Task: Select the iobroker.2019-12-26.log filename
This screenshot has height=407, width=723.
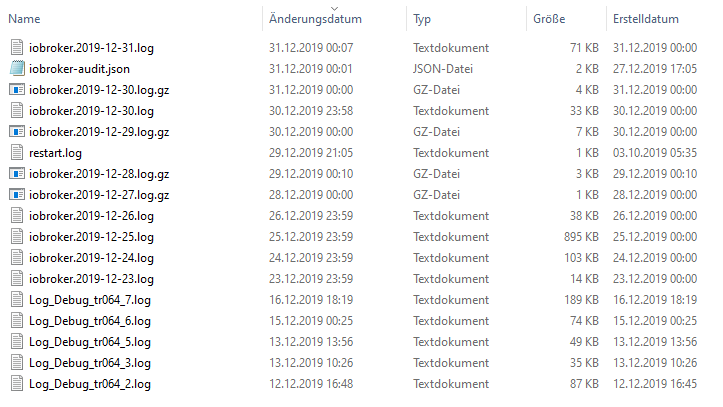Action: (x=91, y=215)
